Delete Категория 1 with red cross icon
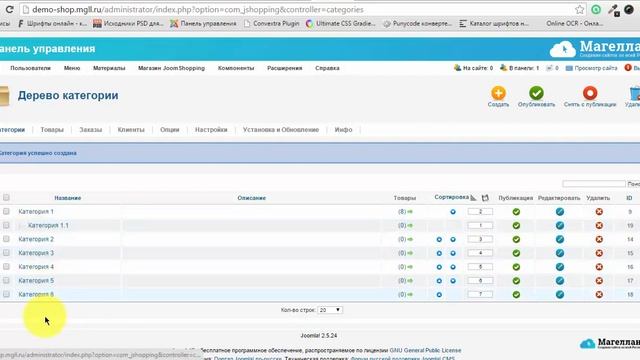Image resolution: width=640 pixels, height=360 pixels. pyautogui.click(x=599, y=212)
